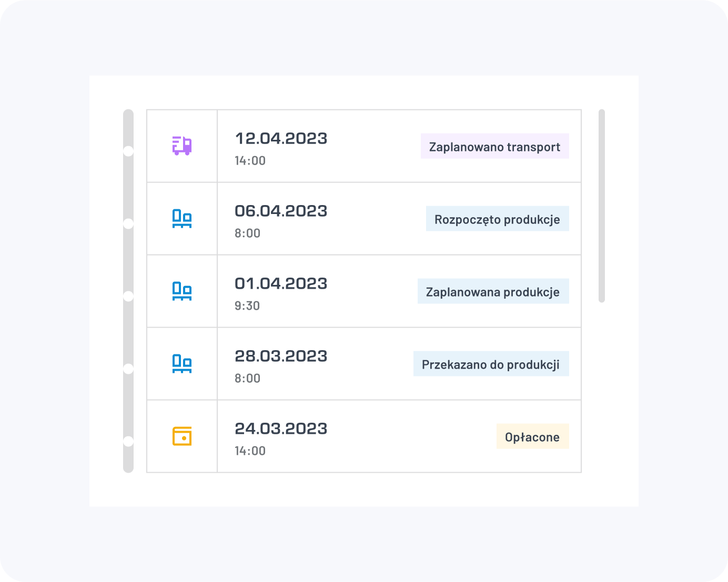This screenshot has width=728, height=582.
Task: Select the Przekazano do produkcji status badge
Action: point(491,364)
